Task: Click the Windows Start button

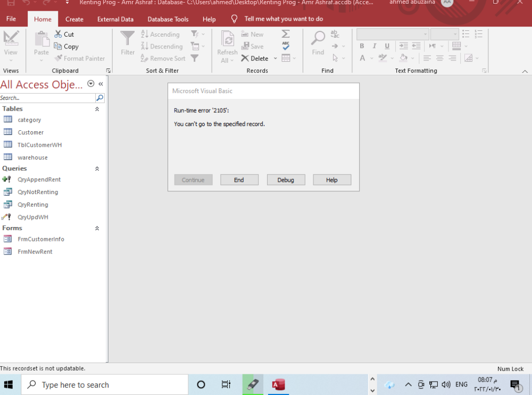Action: 9,384
